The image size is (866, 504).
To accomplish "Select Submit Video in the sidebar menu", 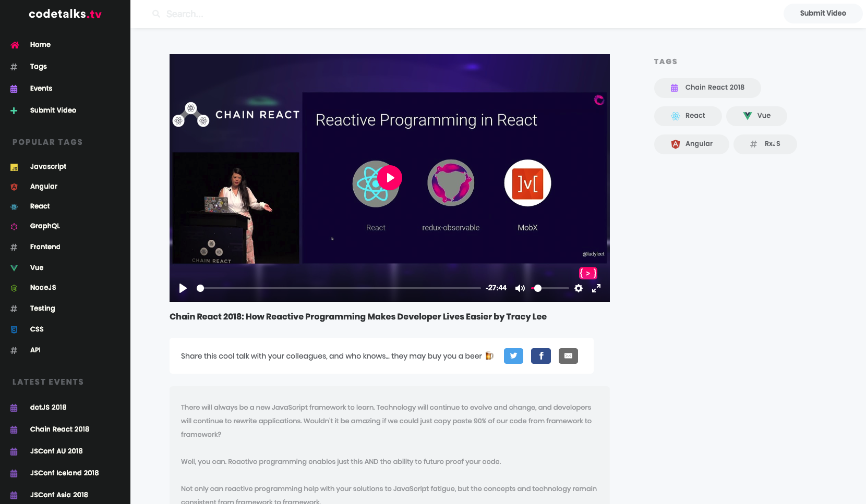I will [53, 110].
